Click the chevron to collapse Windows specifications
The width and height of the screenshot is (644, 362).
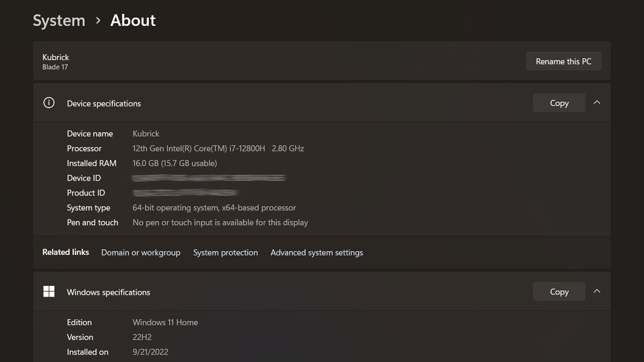click(x=597, y=291)
